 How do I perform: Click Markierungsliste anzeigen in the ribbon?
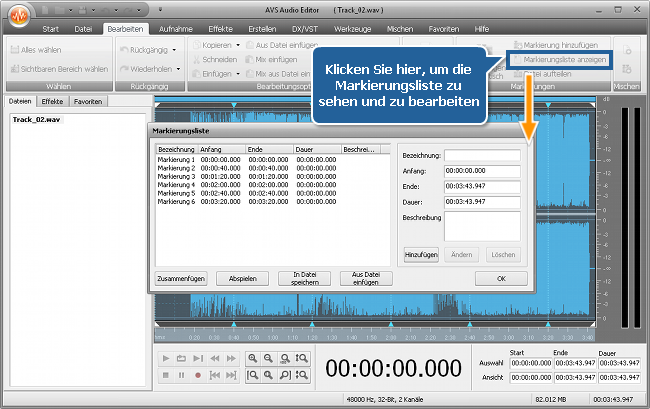click(558, 60)
